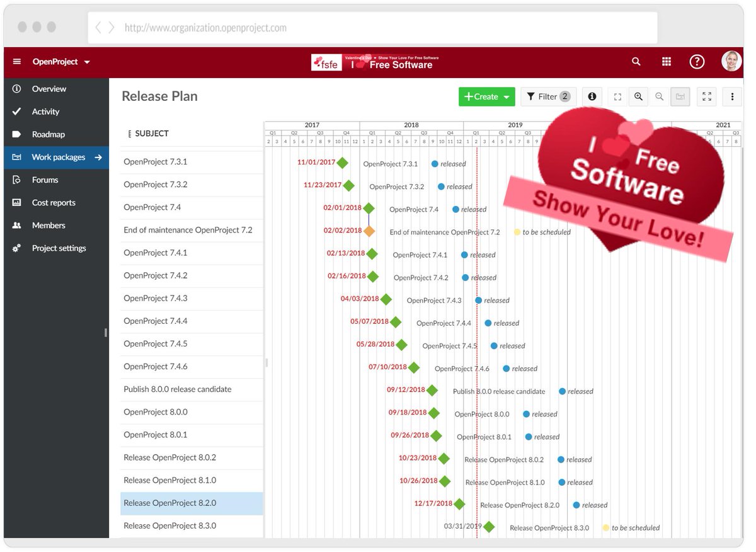Open the three-dot settings menu
756x552 pixels.
tap(731, 96)
